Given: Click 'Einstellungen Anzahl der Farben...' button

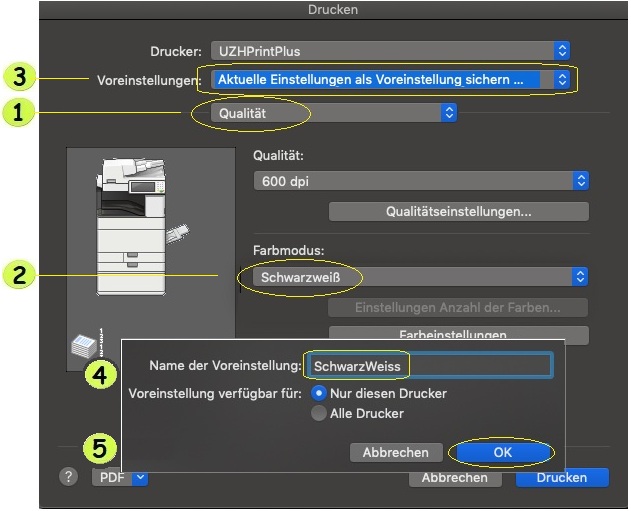Looking at the screenshot, I should [458, 307].
